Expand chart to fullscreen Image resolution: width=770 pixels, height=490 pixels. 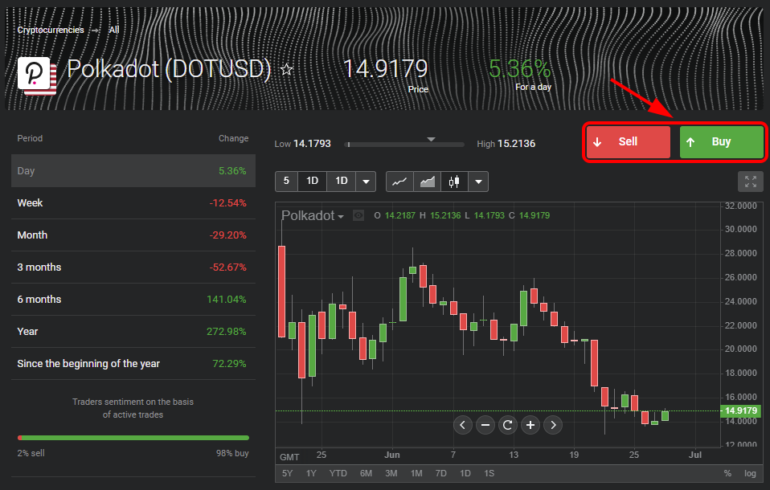coord(750,181)
